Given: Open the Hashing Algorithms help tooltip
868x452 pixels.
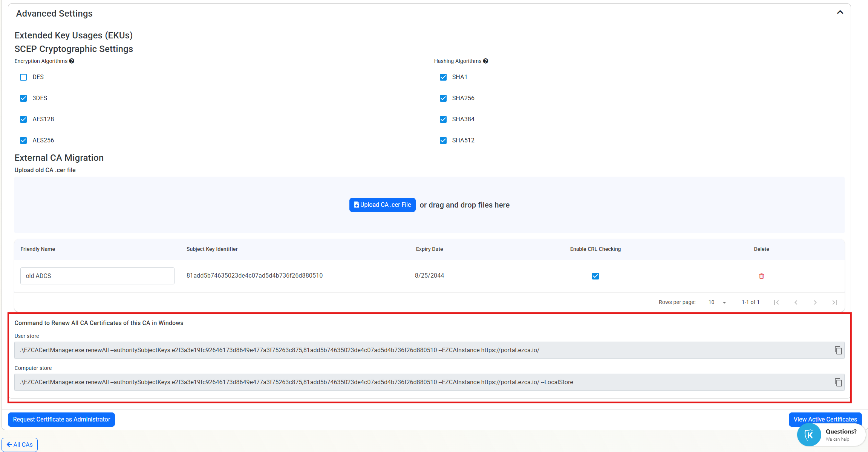Looking at the screenshot, I should [x=485, y=61].
